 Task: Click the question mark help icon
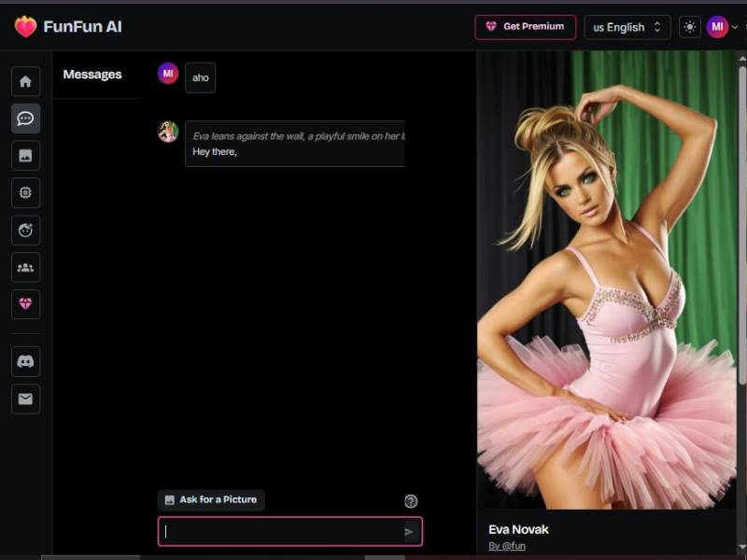[x=411, y=501]
